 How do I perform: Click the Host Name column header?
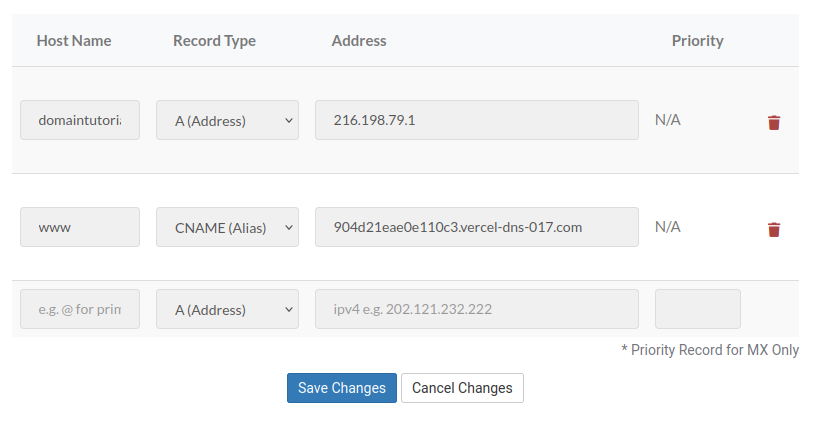click(x=74, y=41)
